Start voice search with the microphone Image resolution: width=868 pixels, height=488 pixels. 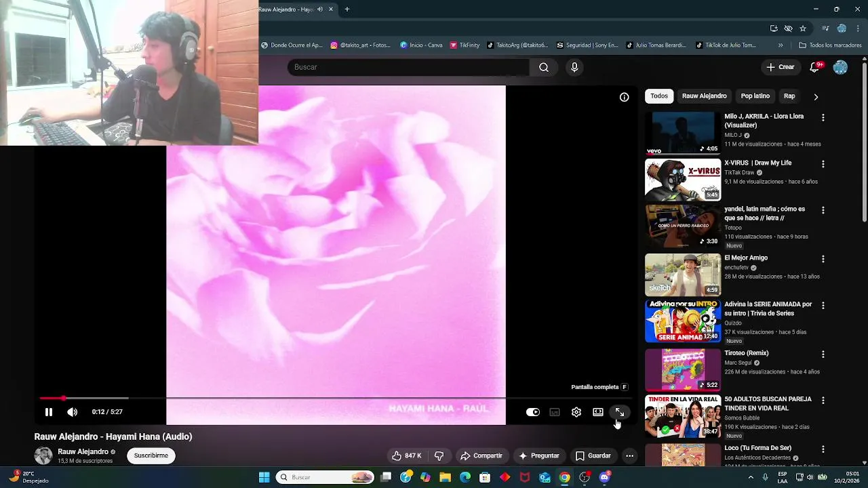pos(574,67)
